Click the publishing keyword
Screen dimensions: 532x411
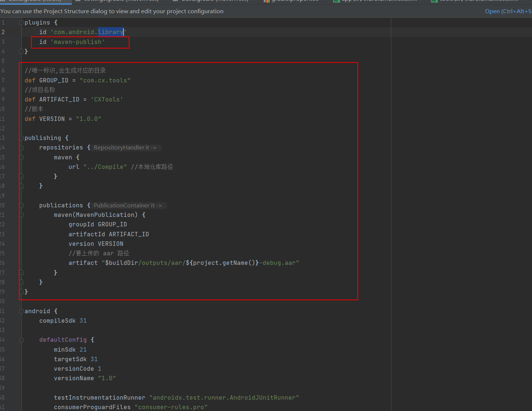[43, 138]
